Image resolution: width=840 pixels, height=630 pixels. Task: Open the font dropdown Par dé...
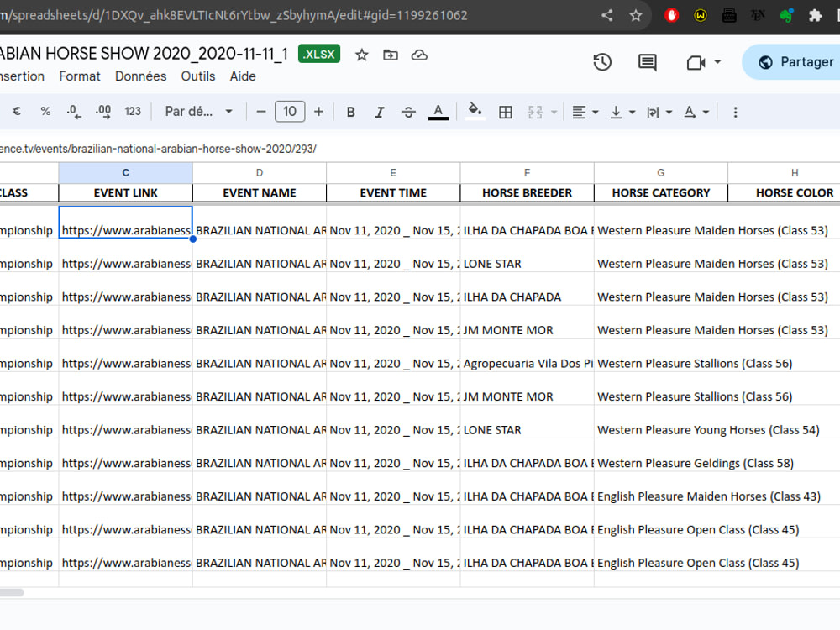click(198, 112)
